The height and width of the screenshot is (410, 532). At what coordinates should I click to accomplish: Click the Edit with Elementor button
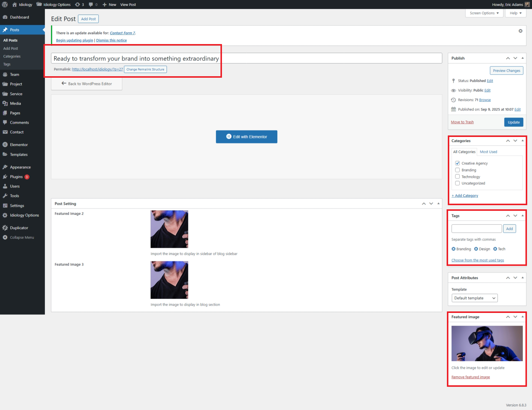[x=246, y=137]
